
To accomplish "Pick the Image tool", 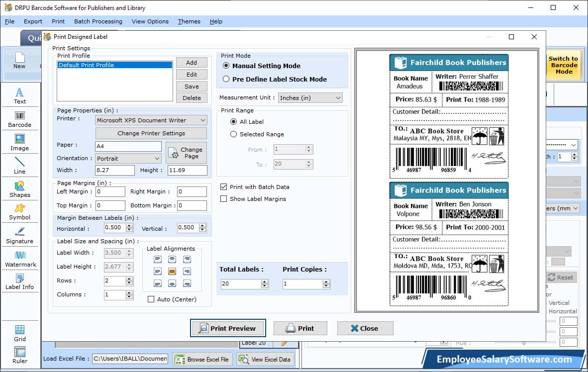I will (19, 143).
